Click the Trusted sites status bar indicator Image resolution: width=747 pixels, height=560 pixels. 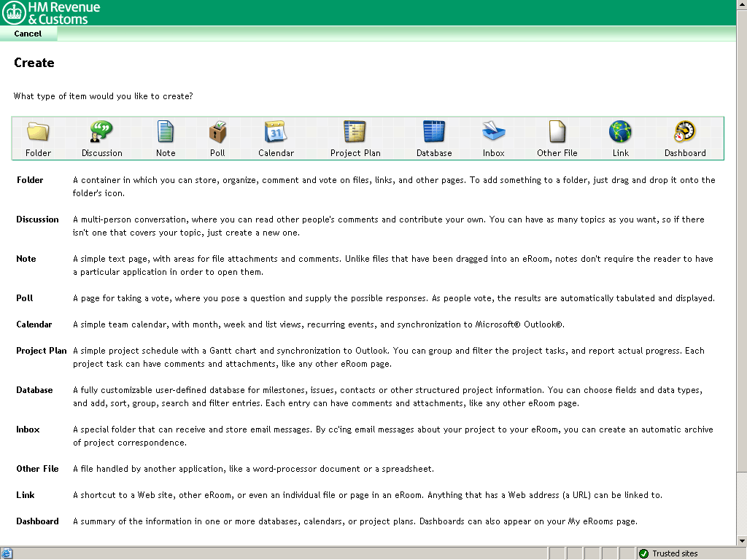pyautogui.click(x=668, y=553)
